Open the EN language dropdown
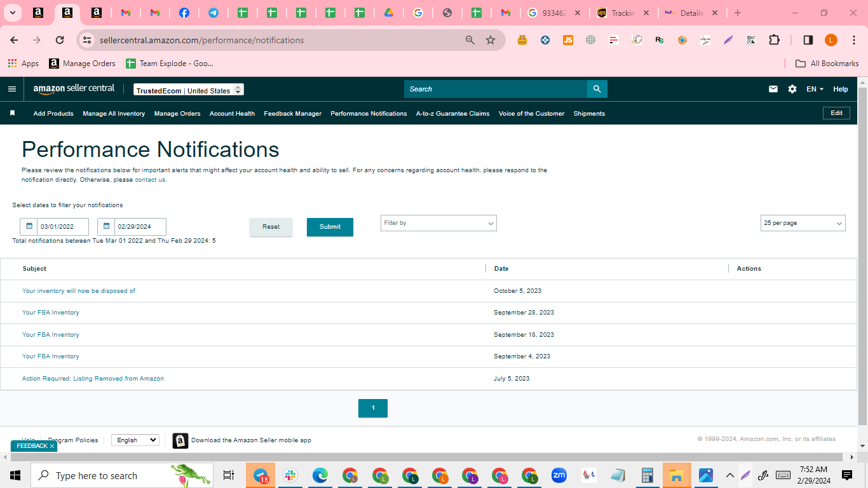Image resolution: width=868 pixels, height=488 pixels. tap(815, 89)
